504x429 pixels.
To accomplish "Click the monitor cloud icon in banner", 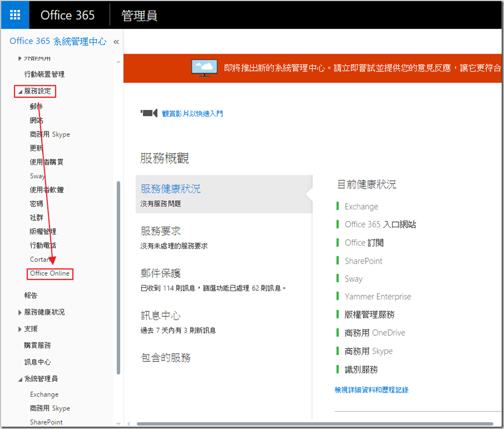I will click(x=204, y=68).
